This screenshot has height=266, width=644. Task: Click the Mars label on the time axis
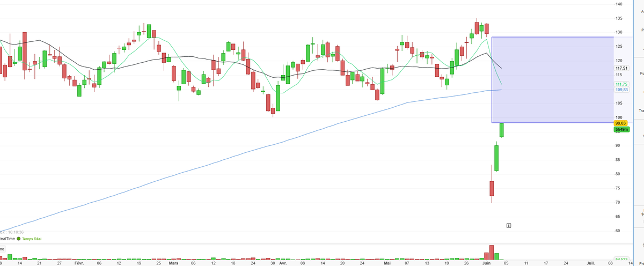pos(173,263)
